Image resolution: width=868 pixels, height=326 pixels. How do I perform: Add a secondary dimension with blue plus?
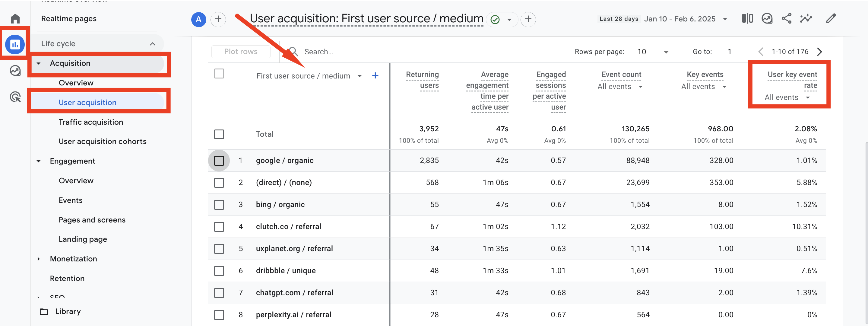pos(375,75)
